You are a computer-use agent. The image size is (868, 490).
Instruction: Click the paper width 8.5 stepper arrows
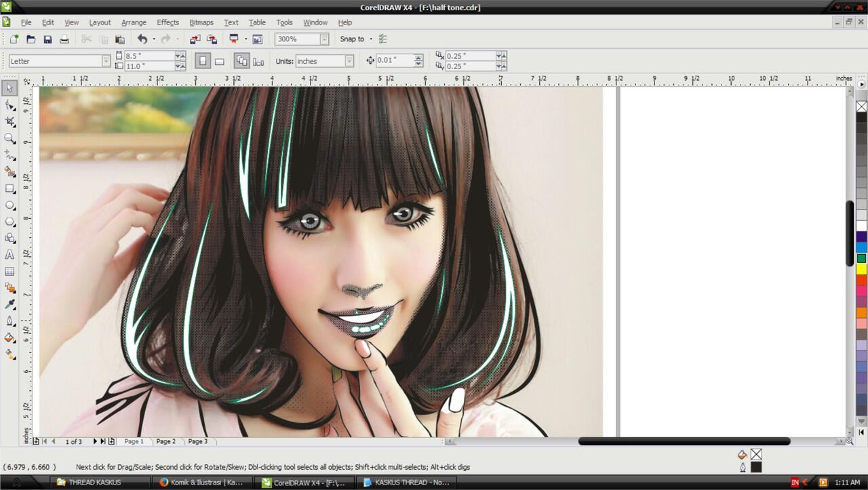pos(180,56)
